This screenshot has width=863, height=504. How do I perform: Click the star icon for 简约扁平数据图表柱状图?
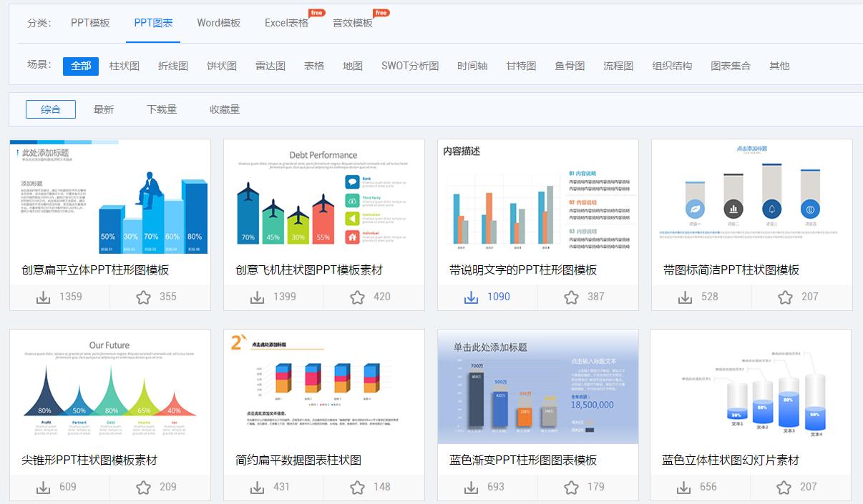tap(355, 488)
